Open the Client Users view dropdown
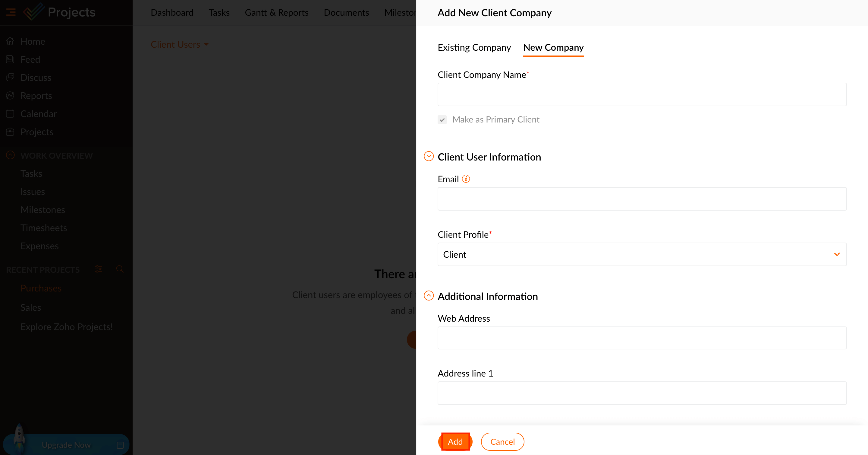This screenshot has height=455, width=868. click(180, 45)
